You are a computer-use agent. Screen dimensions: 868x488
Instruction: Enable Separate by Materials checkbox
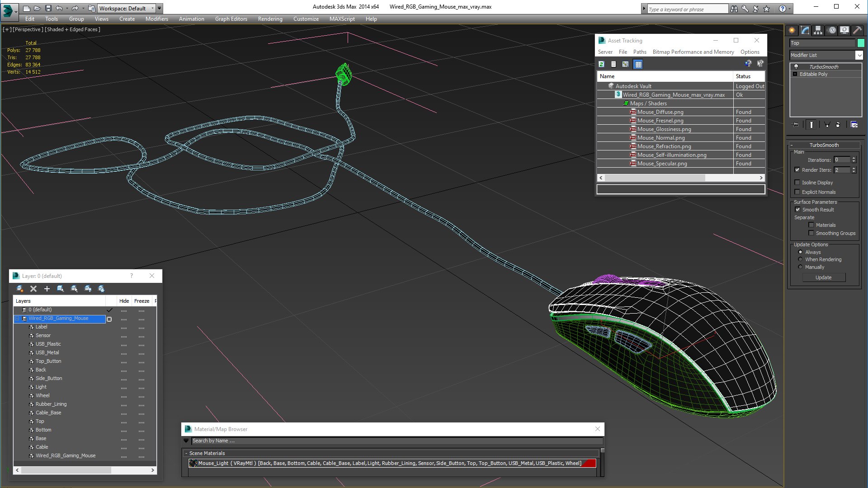pos(811,225)
